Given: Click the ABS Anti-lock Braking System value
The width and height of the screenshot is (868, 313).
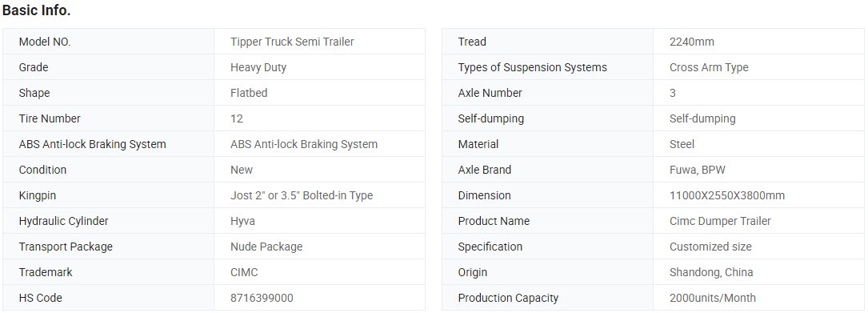Looking at the screenshot, I should (x=304, y=144).
